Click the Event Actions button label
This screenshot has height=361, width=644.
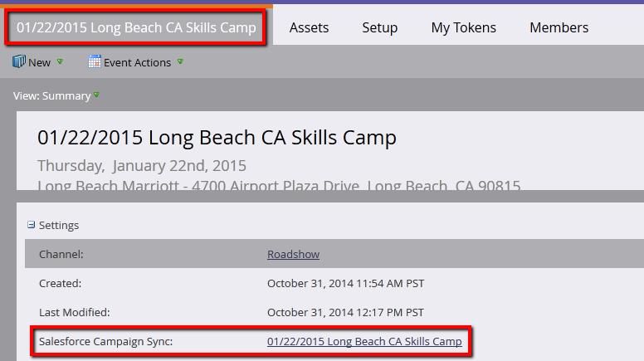coord(137,62)
